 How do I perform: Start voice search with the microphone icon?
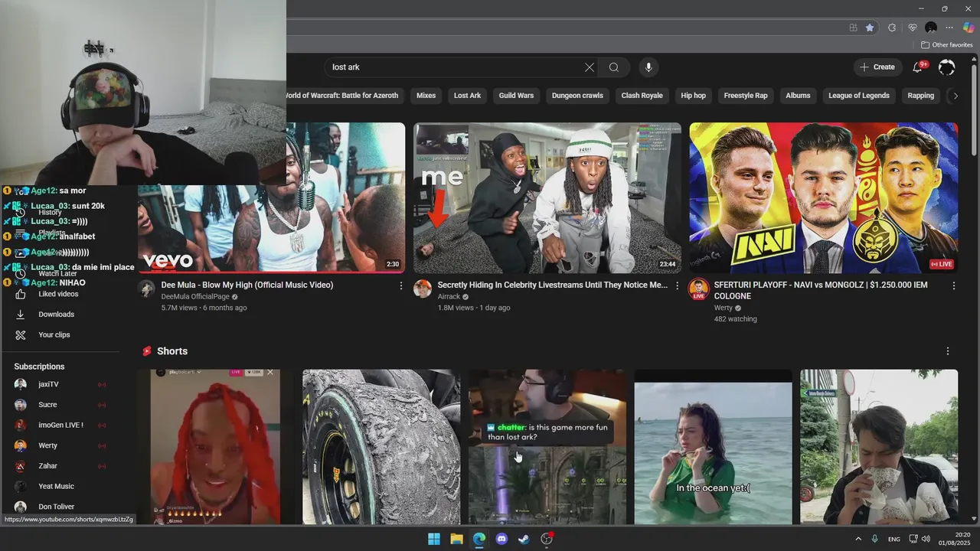[x=648, y=67]
